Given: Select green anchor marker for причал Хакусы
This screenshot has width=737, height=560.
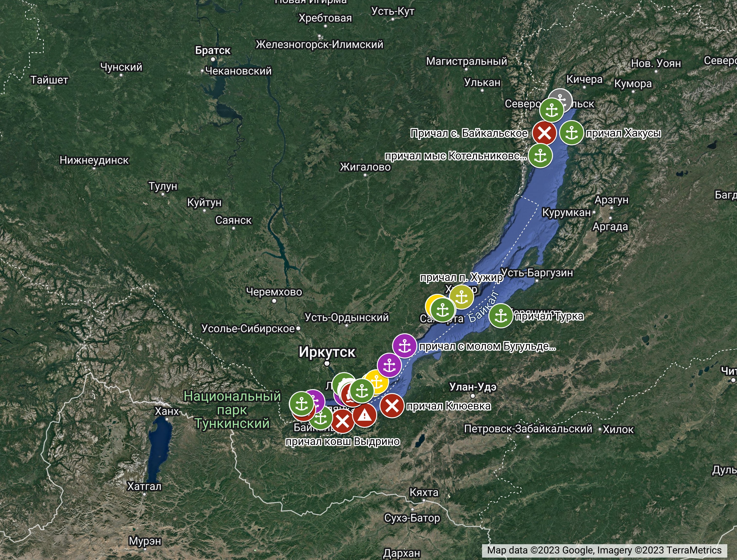Looking at the screenshot, I should point(571,133).
